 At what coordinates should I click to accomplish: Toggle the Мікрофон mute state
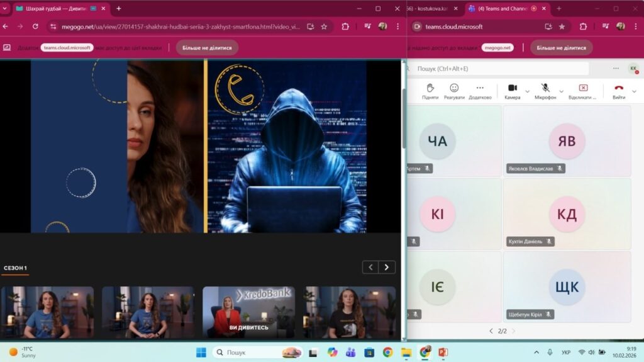tap(545, 88)
